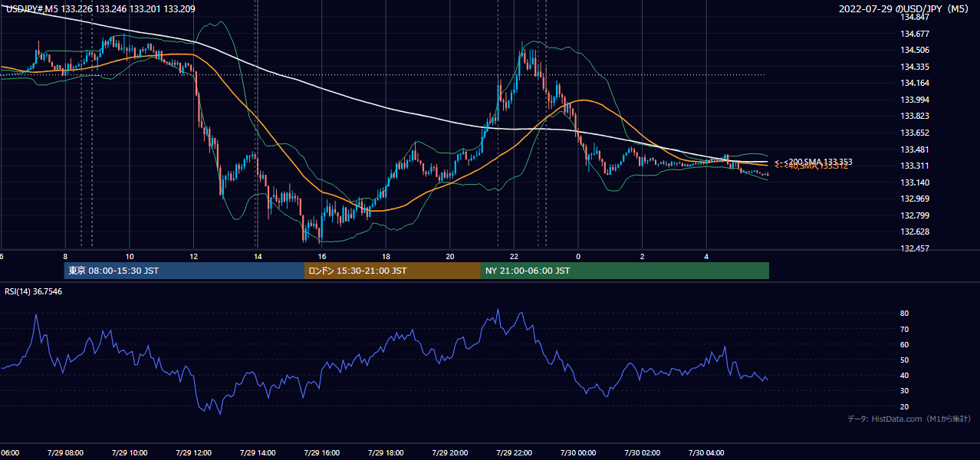Click RSI scale level 80
The image size is (980, 460).
pos(904,314)
